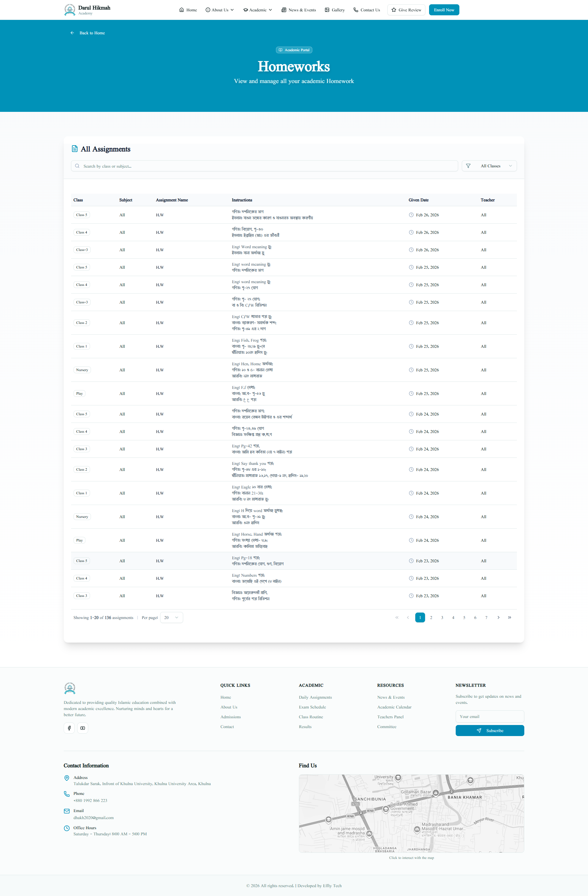The height and width of the screenshot is (896, 588).
Task: Expand the Academic dropdown menu
Action: (x=258, y=10)
